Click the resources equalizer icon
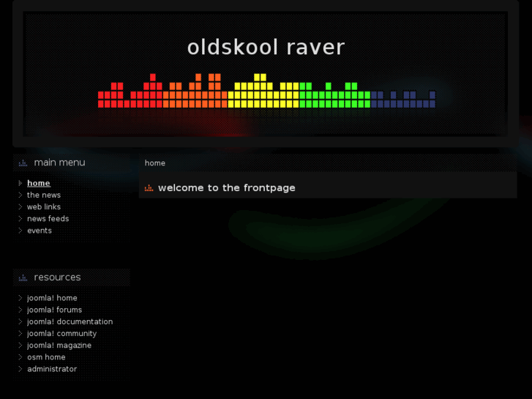This screenshot has width=532, height=399. 23,278
